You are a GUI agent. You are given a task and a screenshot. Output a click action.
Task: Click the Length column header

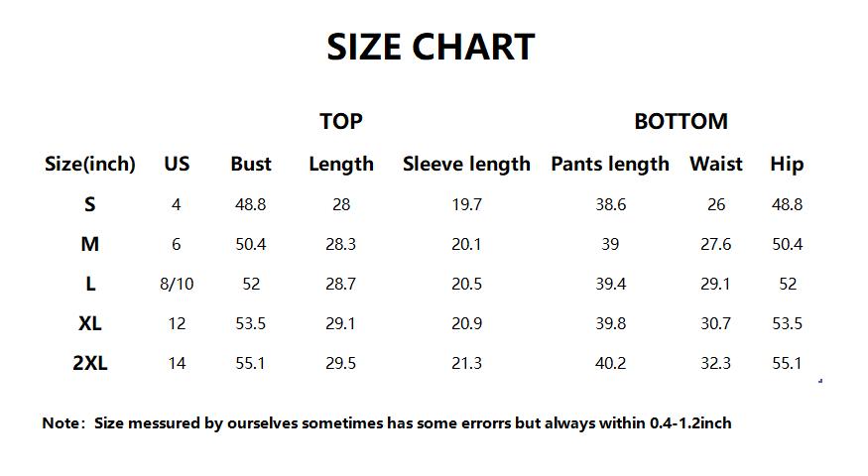click(341, 165)
